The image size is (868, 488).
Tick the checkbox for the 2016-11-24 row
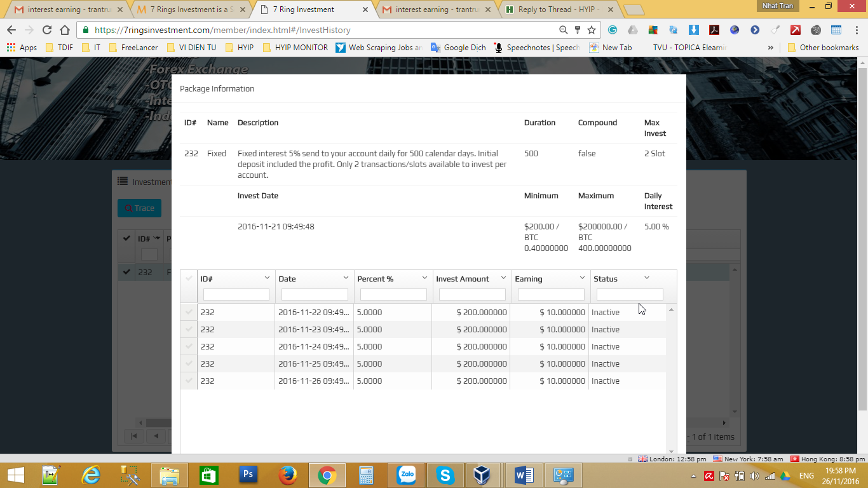[x=189, y=346]
